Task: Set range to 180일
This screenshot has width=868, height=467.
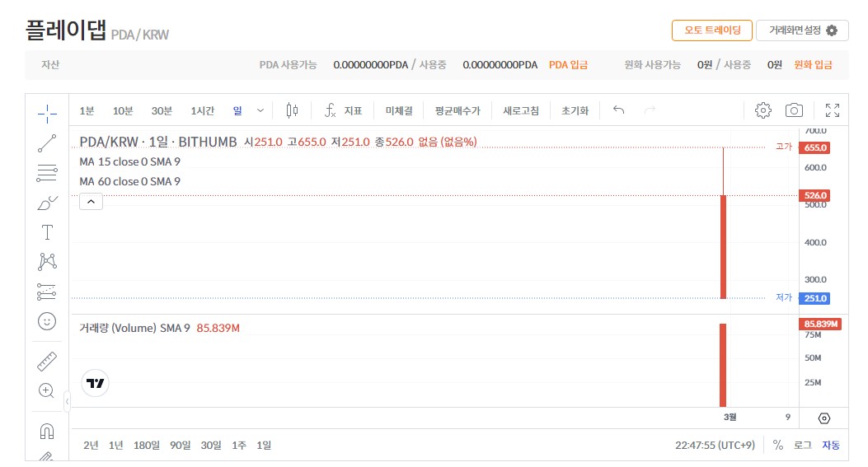Action: (x=146, y=445)
